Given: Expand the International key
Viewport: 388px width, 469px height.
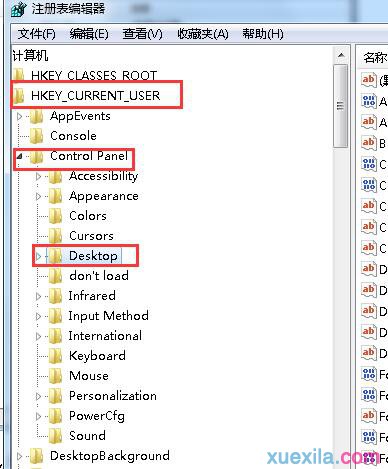Looking at the screenshot, I should point(38,336).
